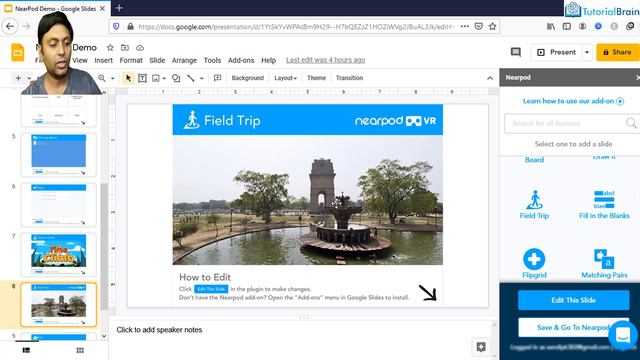
Task: Add Field Trip slide from Nearpod
Action: pos(534,205)
